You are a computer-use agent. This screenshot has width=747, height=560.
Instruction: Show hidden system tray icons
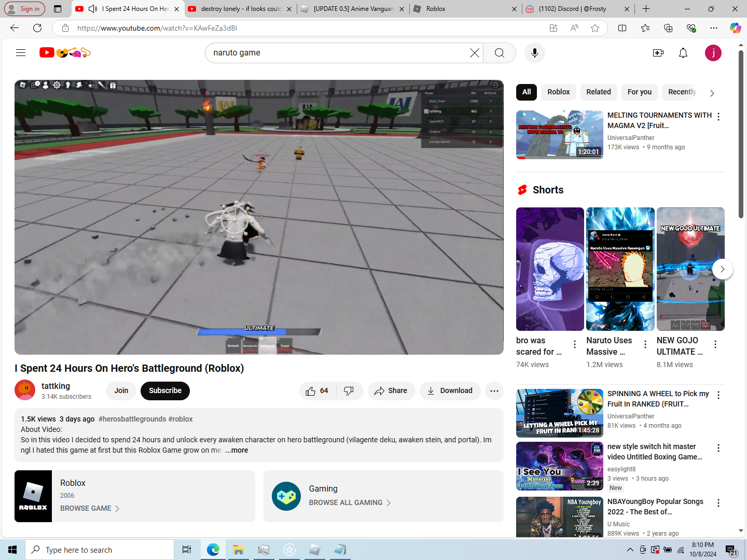[630, 550]
